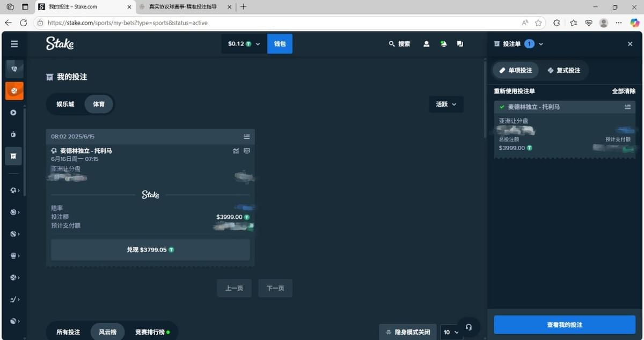This screenshot has height=340, width=644.
Task: Click the 重新使用投注单 reuse bet slip link
Action: [x=514, y=91]
